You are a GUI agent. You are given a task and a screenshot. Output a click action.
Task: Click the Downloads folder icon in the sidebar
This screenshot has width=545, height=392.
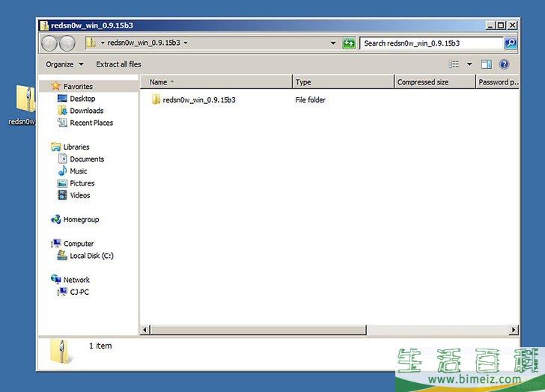63,111
